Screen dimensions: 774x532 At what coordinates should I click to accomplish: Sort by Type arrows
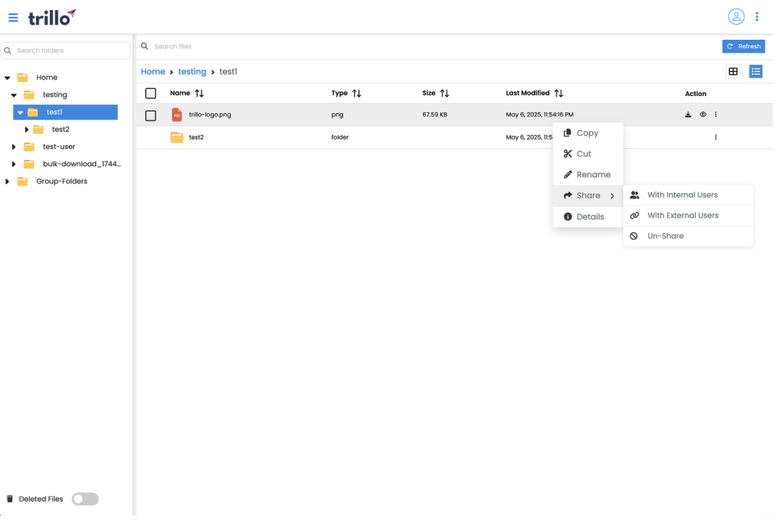(x=357, y=94)
